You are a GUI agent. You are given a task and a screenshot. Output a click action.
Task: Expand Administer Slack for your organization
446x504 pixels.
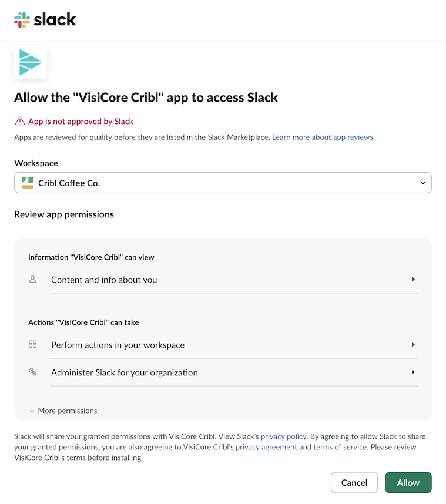[x=413, y=372]
